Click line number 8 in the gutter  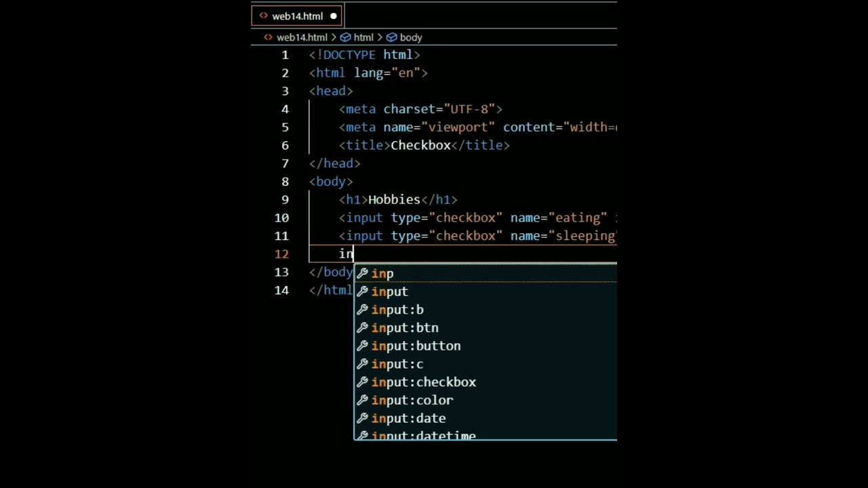click(x=285, y=182)
